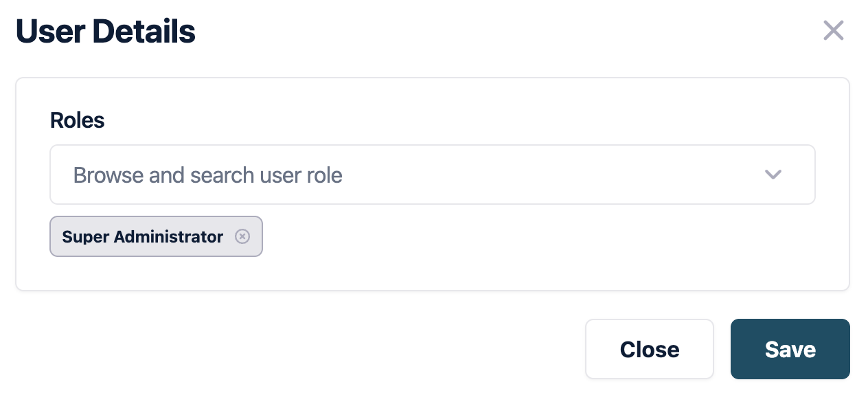Viewport: 868px width, 393px height.
Task: Close the User Details dialog via X icon
Action: pos(833,31)
